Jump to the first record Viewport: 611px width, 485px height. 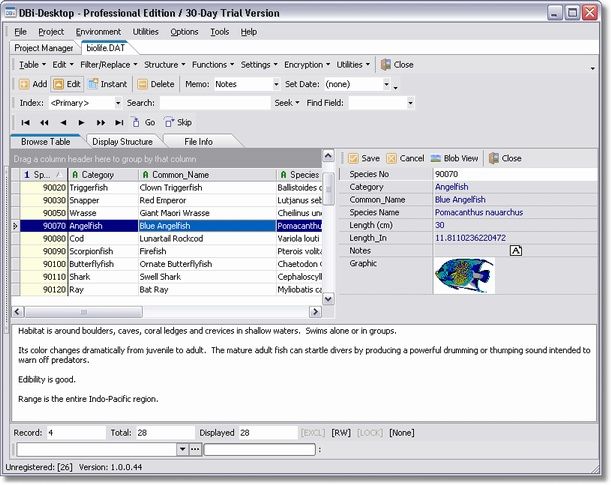26,122
